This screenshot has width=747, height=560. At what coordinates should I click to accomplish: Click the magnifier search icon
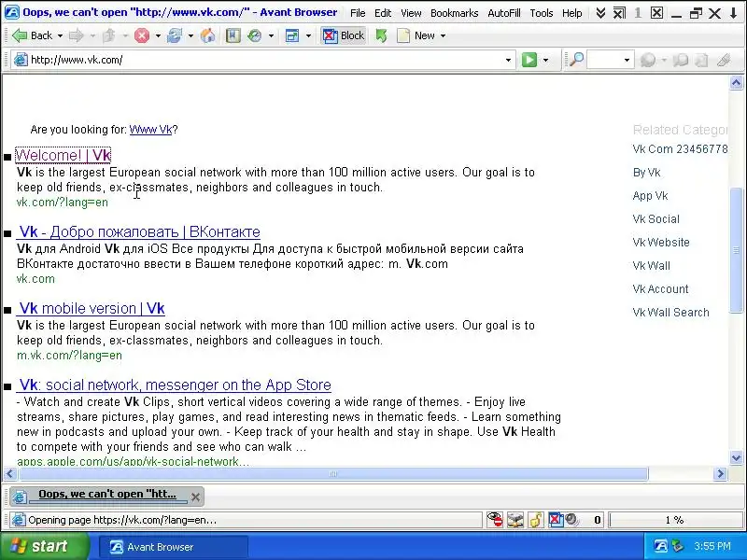(x=576, y=60)
